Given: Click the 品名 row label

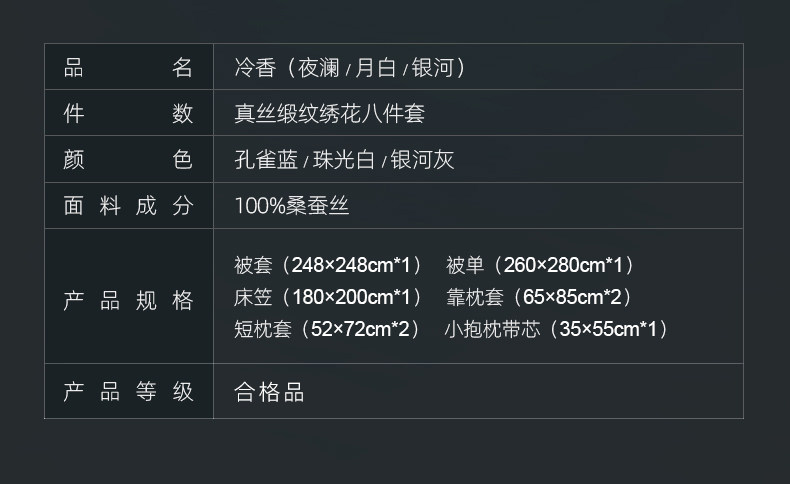Looking at the screenshot, I should click(x=128, y=67).
